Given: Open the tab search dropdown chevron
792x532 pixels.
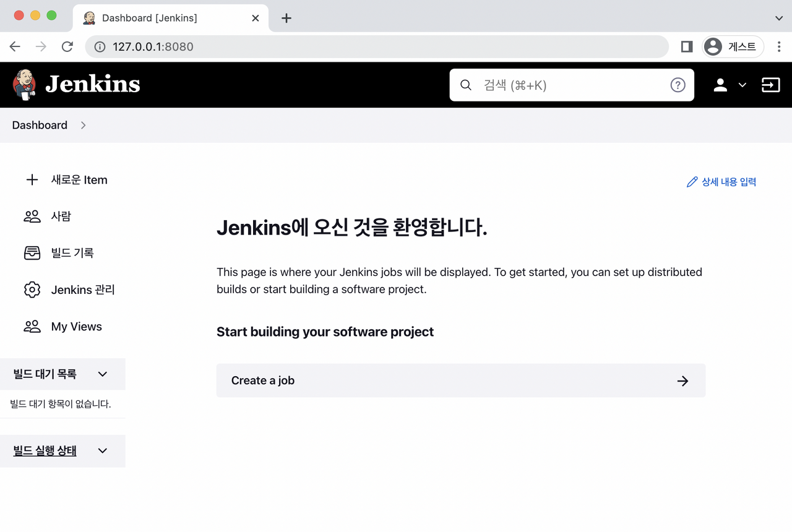Looking at the screenshot, I should (x=779, y=18).
